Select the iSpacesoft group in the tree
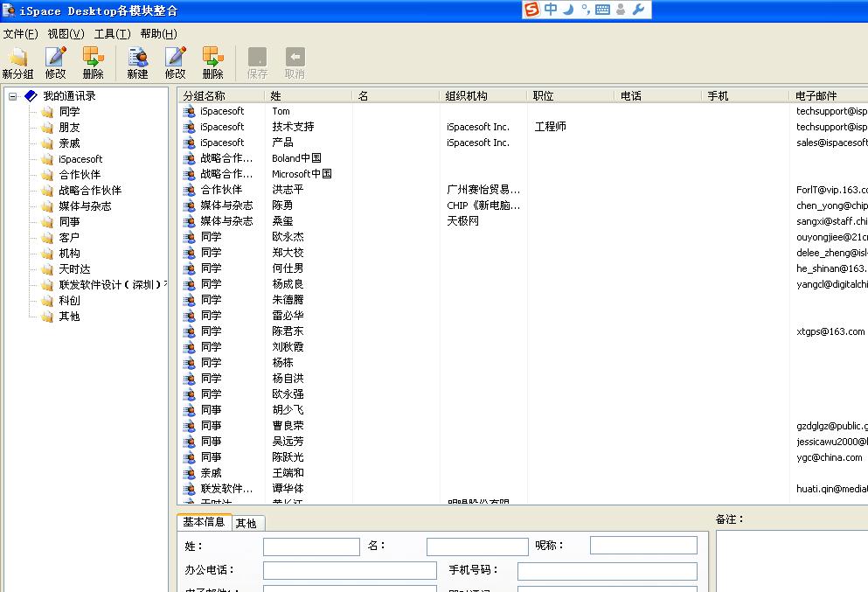The height and width of the screenshot is (592, 868). [x=80, y=159]
